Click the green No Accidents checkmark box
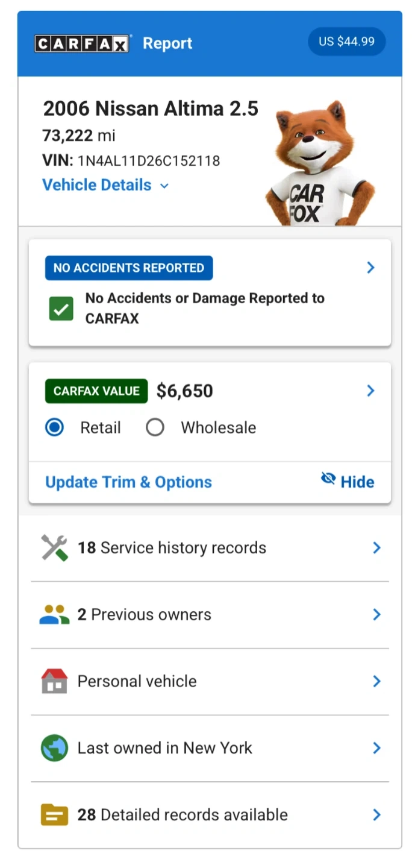 (x=61, y=309)
